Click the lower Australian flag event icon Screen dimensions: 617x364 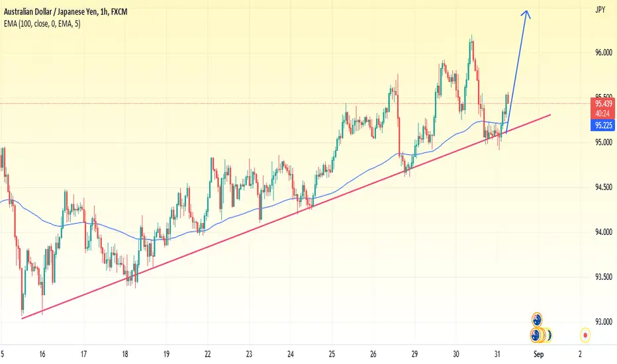535,336
